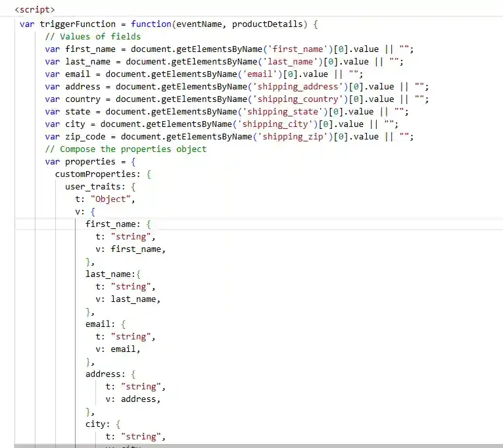Click the 'shipping_state' string literal

(282, 112)
